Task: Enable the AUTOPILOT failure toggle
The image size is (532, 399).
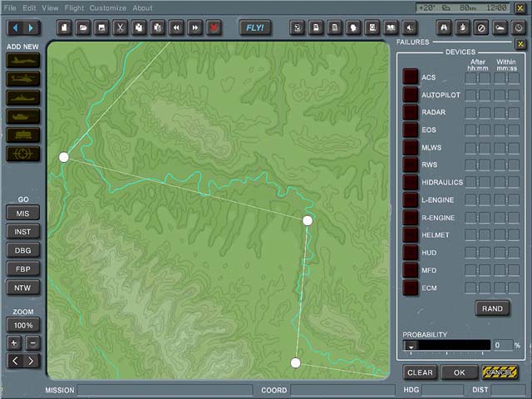Action: (411, 95)
